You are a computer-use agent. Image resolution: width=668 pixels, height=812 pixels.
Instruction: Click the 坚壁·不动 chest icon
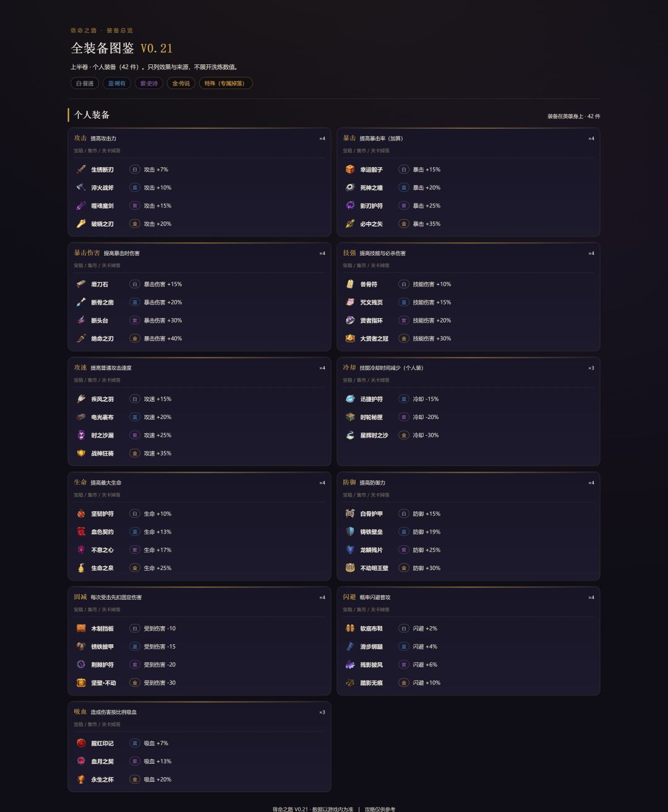pyautogui.click(x=81, y=683)
